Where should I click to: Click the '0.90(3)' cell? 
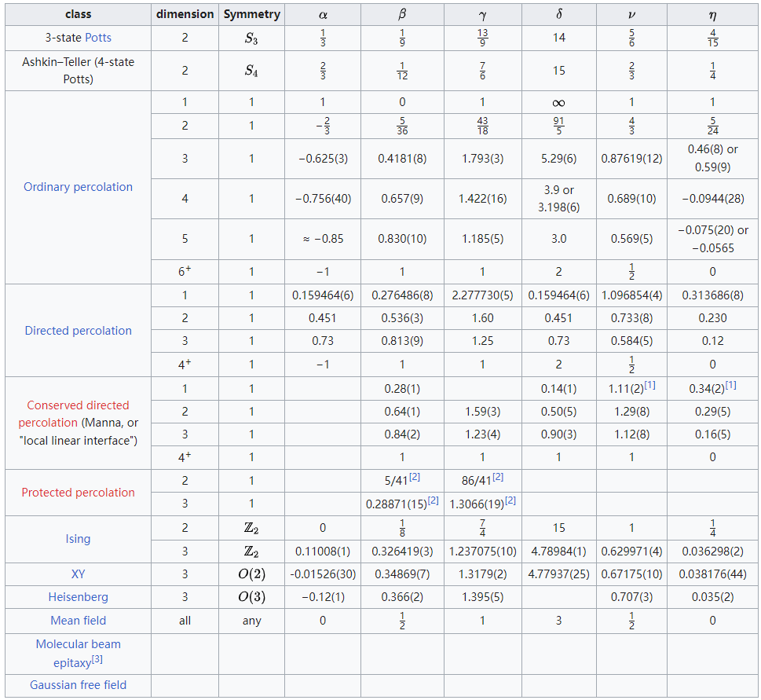click(558, 434)
